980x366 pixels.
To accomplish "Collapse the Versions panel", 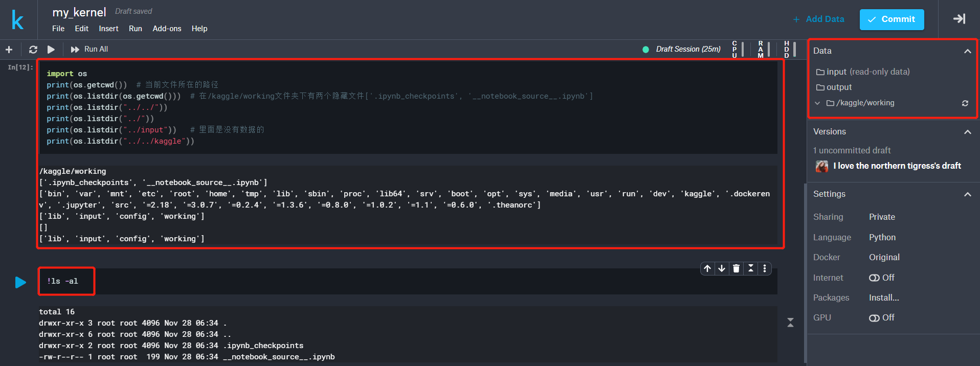I will (967, 132).
